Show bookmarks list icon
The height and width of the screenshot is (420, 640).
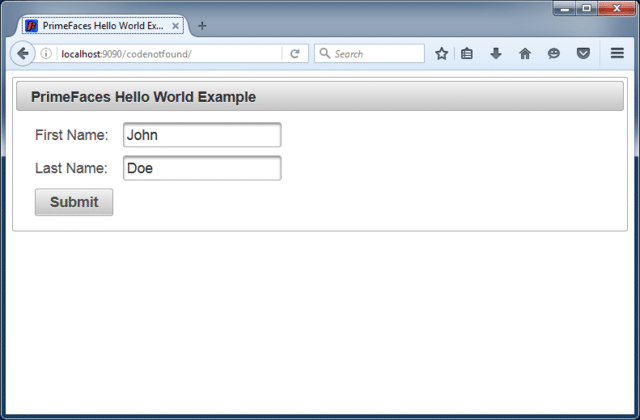467,53
